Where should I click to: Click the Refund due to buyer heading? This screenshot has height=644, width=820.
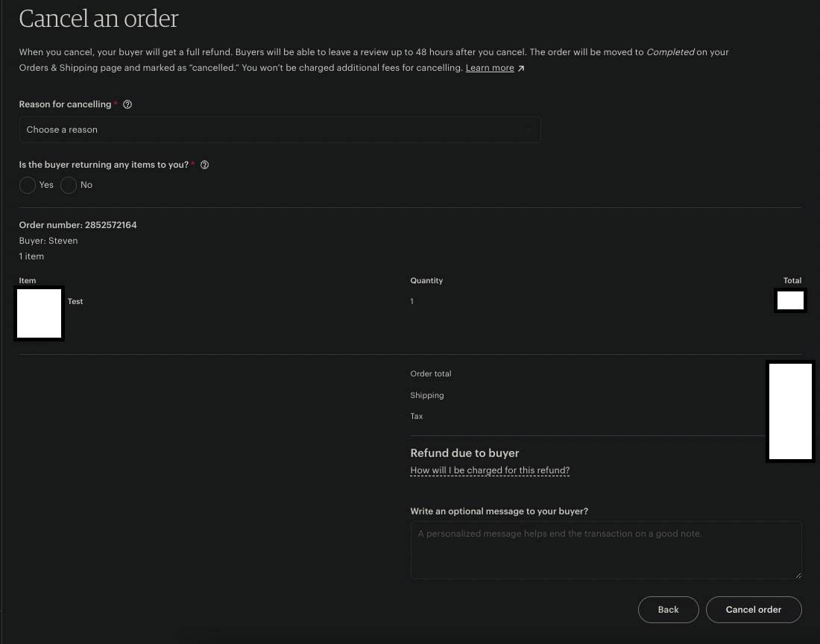tap(464, 453)
